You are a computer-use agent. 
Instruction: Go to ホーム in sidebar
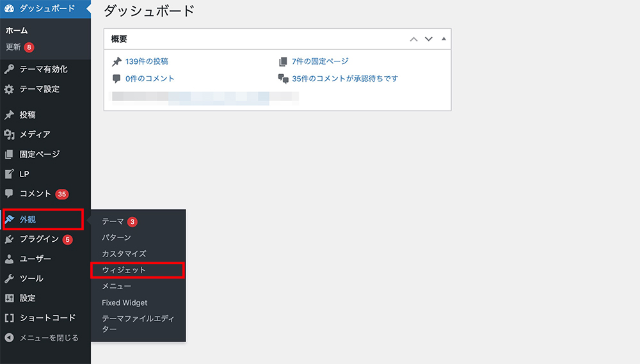17,31
